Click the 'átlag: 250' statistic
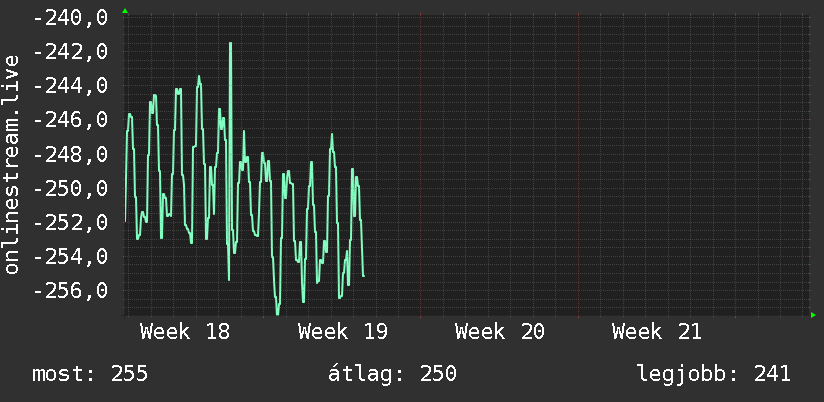 click(392, 374)
